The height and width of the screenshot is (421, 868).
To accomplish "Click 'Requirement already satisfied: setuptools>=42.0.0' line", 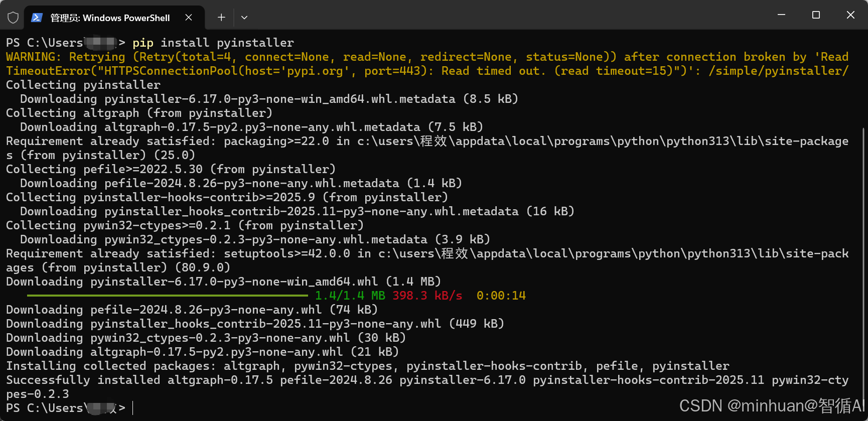I will pos(427,260).
